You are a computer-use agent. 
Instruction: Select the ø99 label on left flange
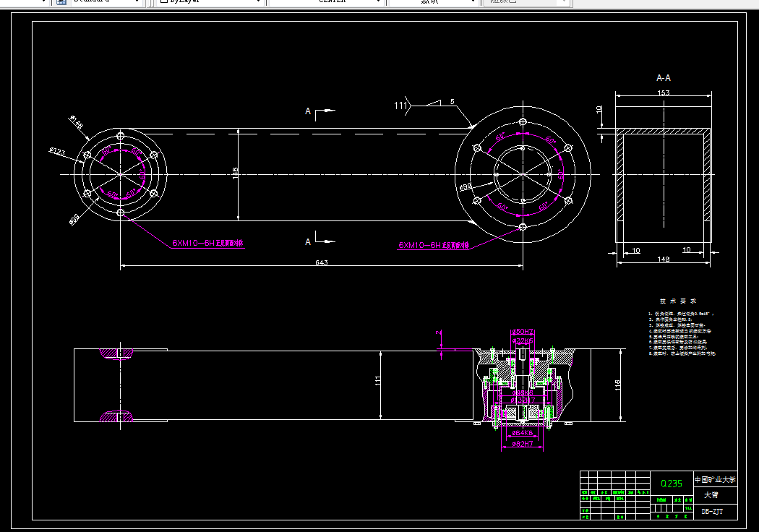coord(74,220)
